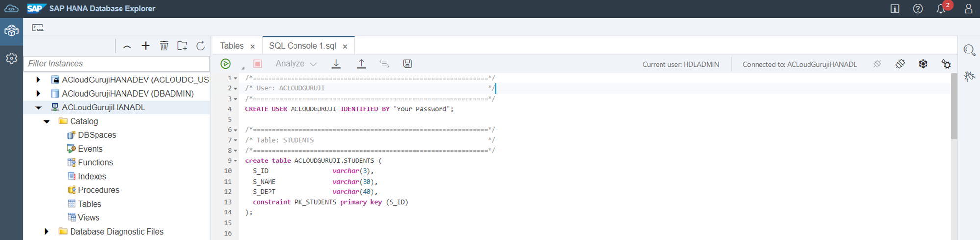Switch to the Tables tab
This screenshot has width=980, height=240.
232,46
